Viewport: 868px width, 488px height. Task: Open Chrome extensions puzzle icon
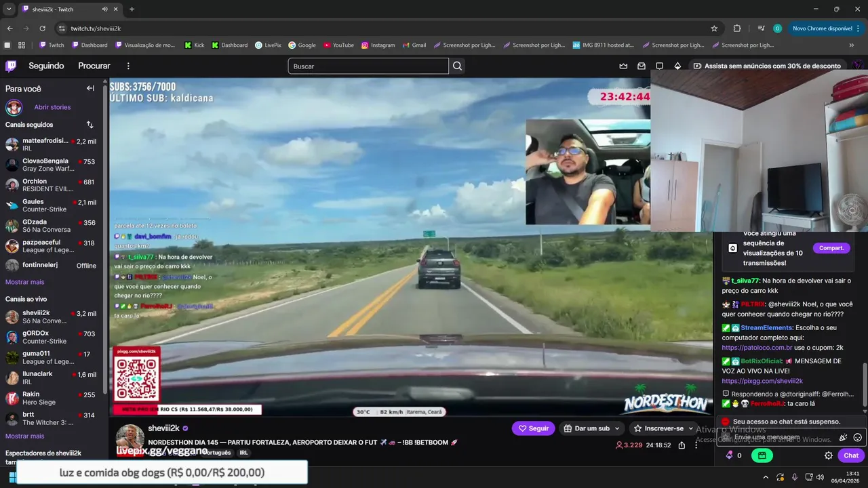tap(737, 28)
